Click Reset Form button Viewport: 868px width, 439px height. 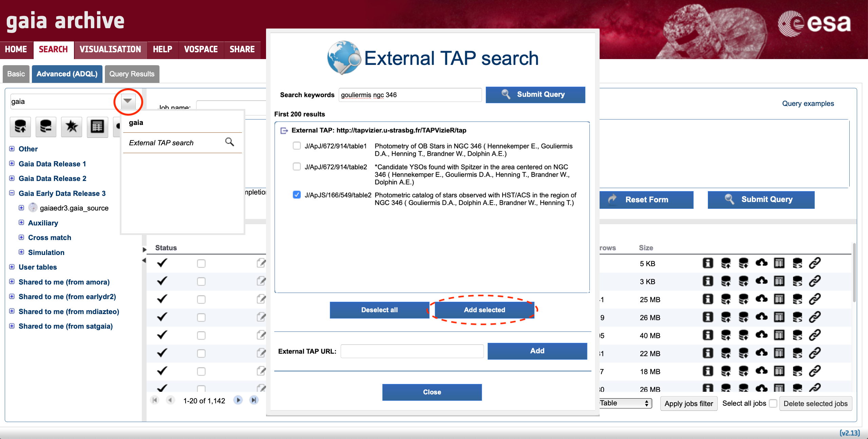(x=647, y=200)
